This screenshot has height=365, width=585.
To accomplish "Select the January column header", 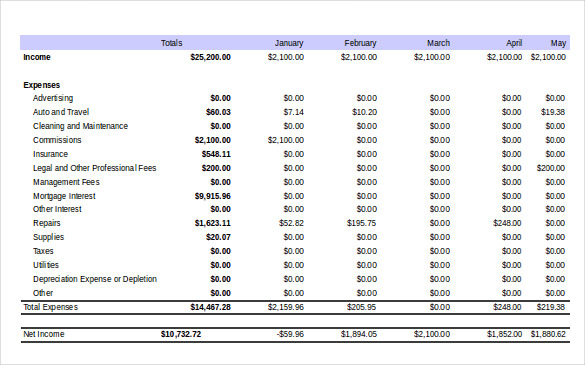I will [289, 43].
